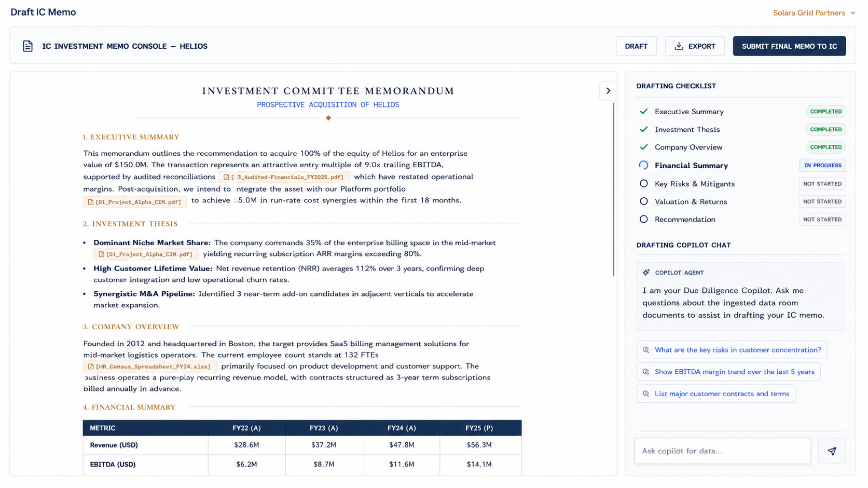Collapse the side panel with the chevron arrow

(x=608, y=91)
